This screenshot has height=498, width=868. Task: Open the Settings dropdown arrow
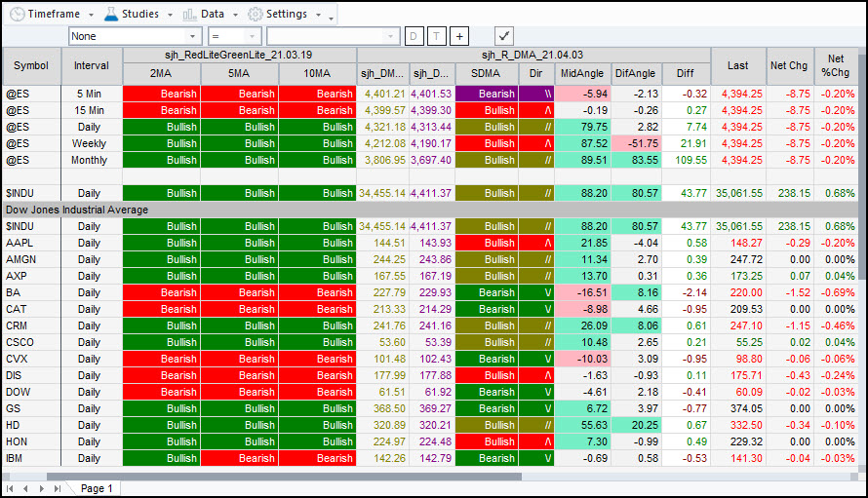[x=318, y=15]
